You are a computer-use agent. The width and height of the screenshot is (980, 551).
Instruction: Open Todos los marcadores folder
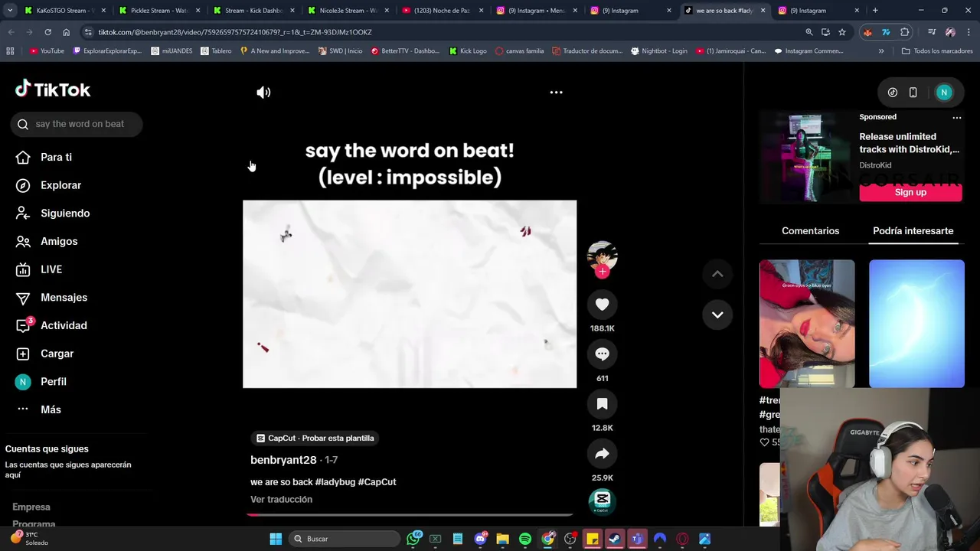pyautogui.click(x=937, y=51)
